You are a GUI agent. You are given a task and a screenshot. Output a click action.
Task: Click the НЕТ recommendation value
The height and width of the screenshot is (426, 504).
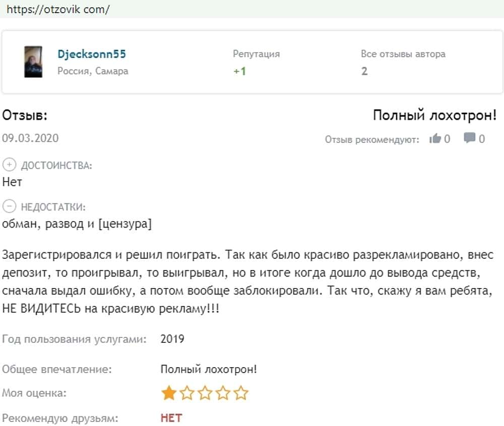tap(171, 418)
